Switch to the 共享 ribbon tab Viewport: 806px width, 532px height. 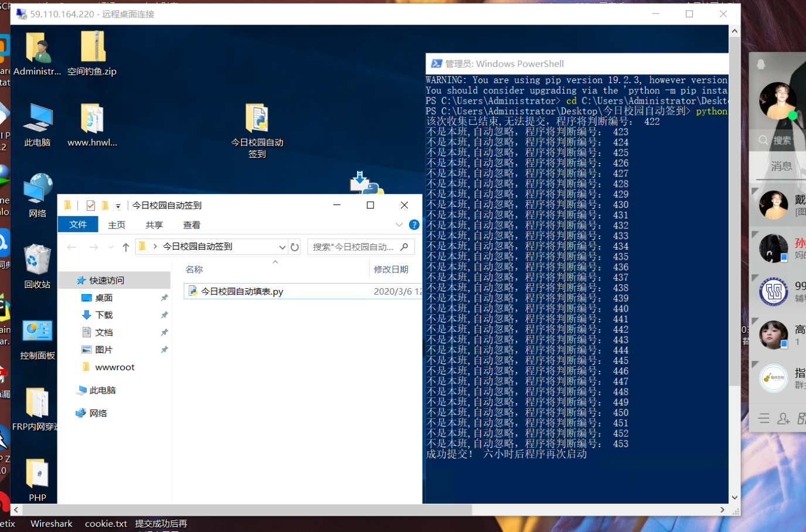(154, 225)
